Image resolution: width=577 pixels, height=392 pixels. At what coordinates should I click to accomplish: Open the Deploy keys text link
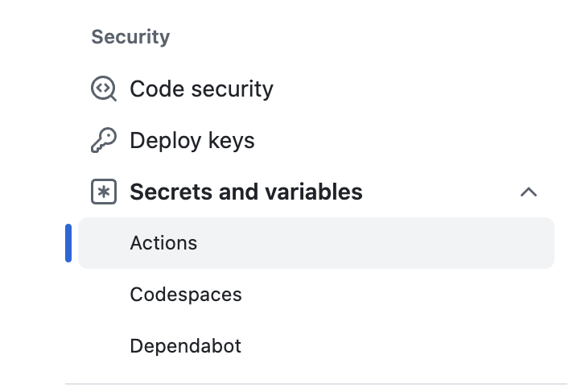192,141
